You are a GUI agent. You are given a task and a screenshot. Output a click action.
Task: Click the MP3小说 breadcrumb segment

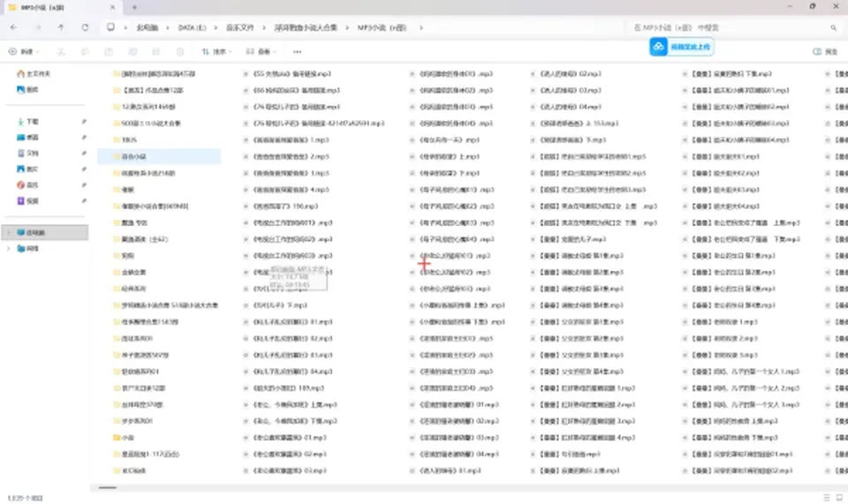pyautogui.click(x=382, y=27)
